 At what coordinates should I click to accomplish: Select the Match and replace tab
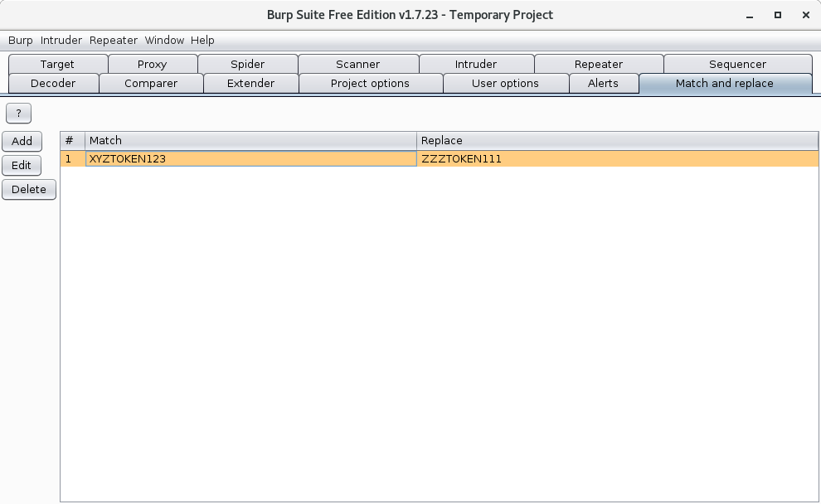click(725, 83)
